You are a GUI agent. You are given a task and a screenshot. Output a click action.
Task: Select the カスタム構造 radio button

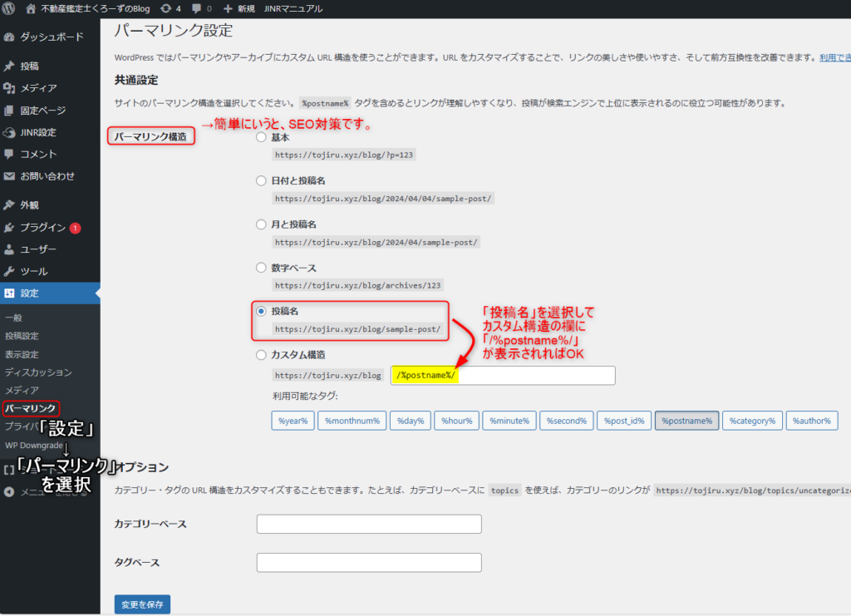[x=261, y=355]
